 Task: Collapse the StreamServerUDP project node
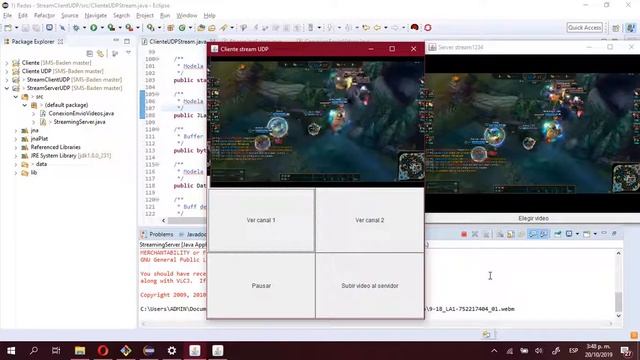click(7, 88)
